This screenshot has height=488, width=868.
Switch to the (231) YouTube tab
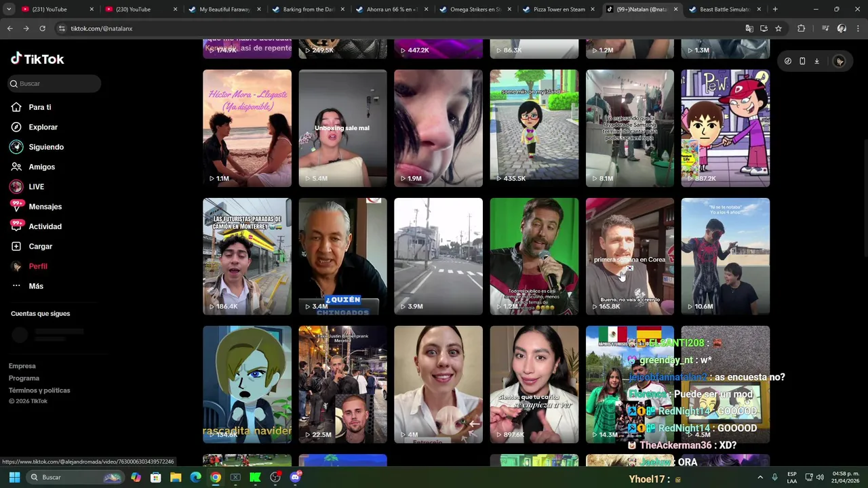pyautogui.click(x=57, y=9)
